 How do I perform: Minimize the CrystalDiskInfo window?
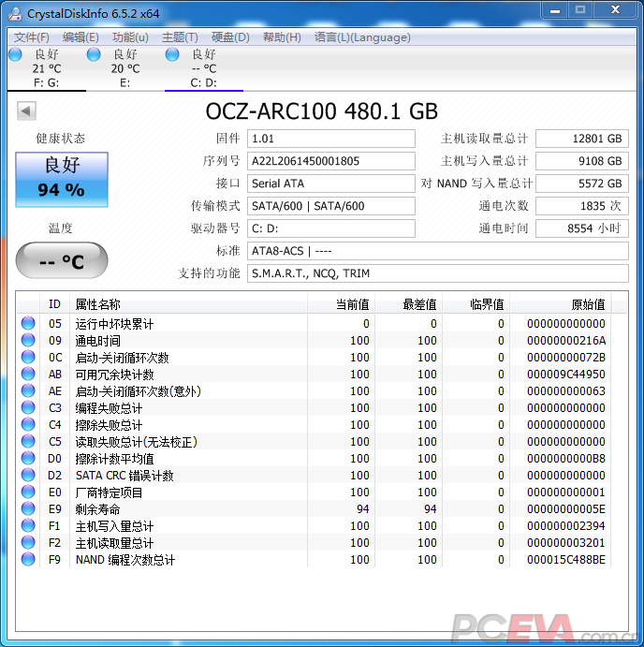pos(555,10)
